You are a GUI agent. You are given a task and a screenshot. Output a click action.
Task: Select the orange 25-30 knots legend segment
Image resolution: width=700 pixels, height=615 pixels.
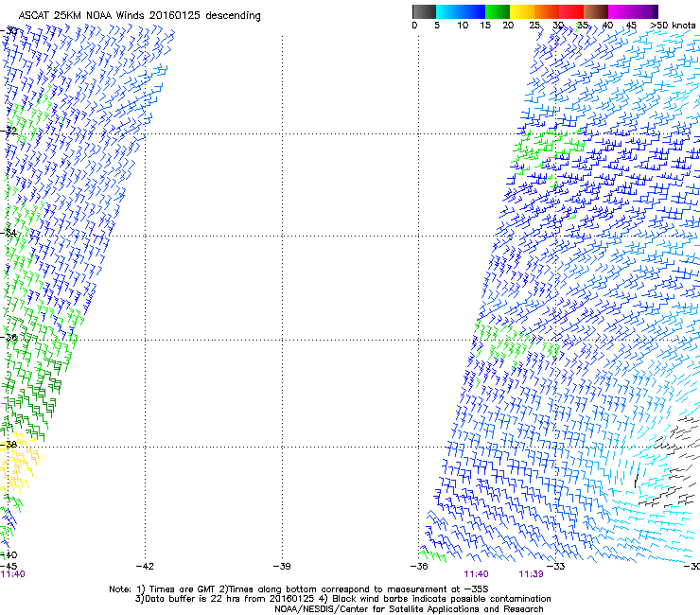tap(547, 11)
